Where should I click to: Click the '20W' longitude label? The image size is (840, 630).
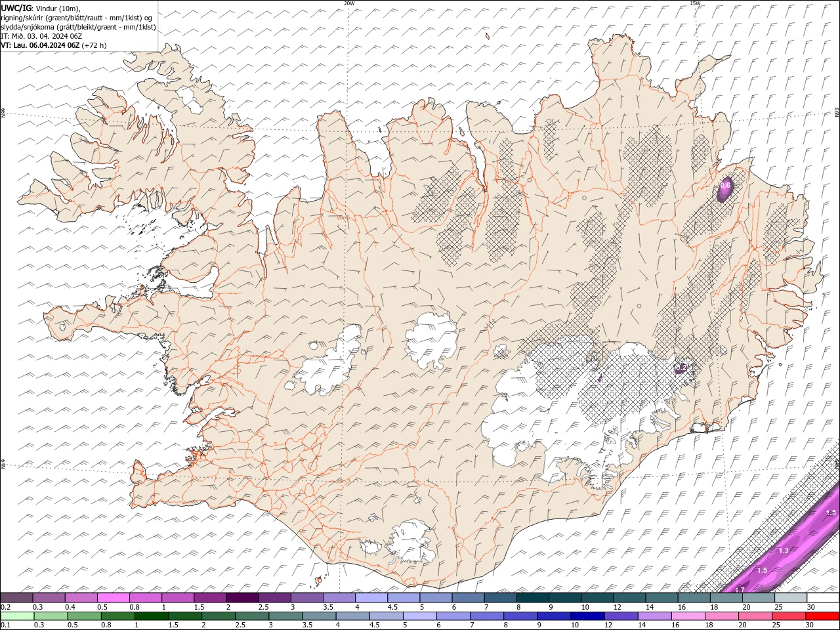click(349, 3)
